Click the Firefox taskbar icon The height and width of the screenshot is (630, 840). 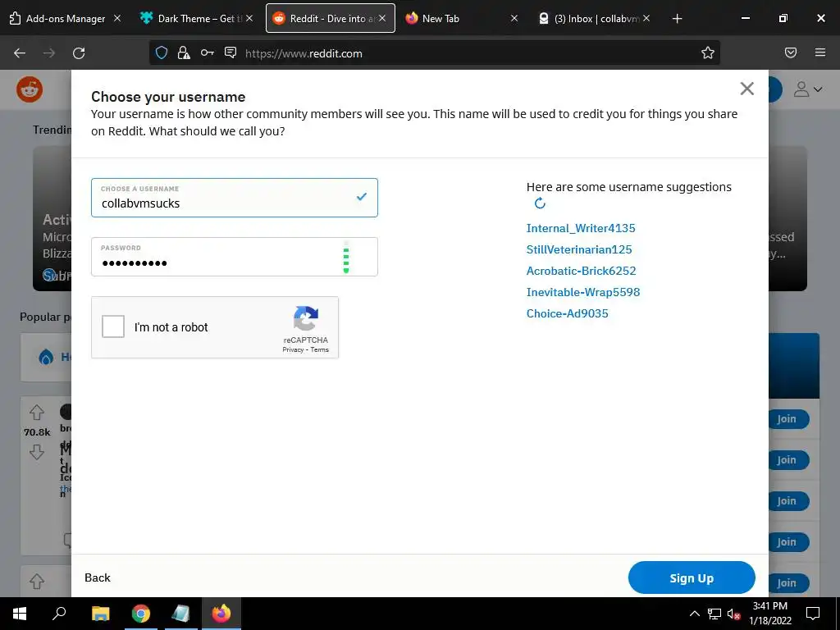point(221,614)
